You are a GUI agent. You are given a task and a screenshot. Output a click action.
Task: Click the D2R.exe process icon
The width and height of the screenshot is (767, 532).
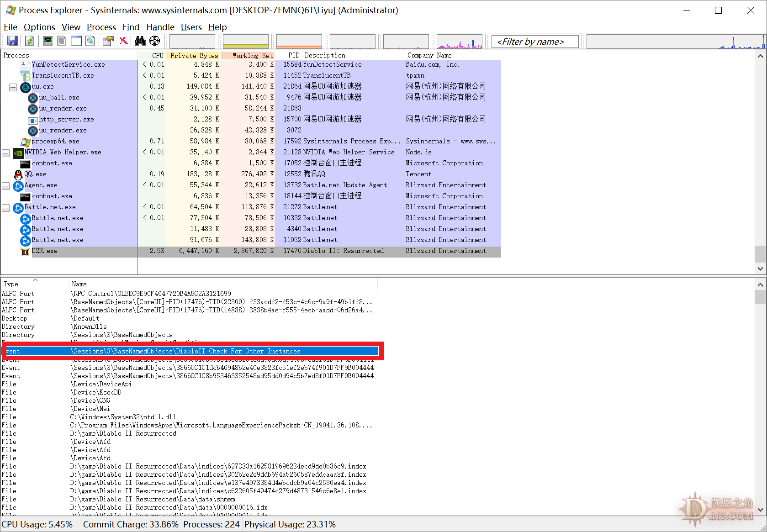[x=26, y=252]
